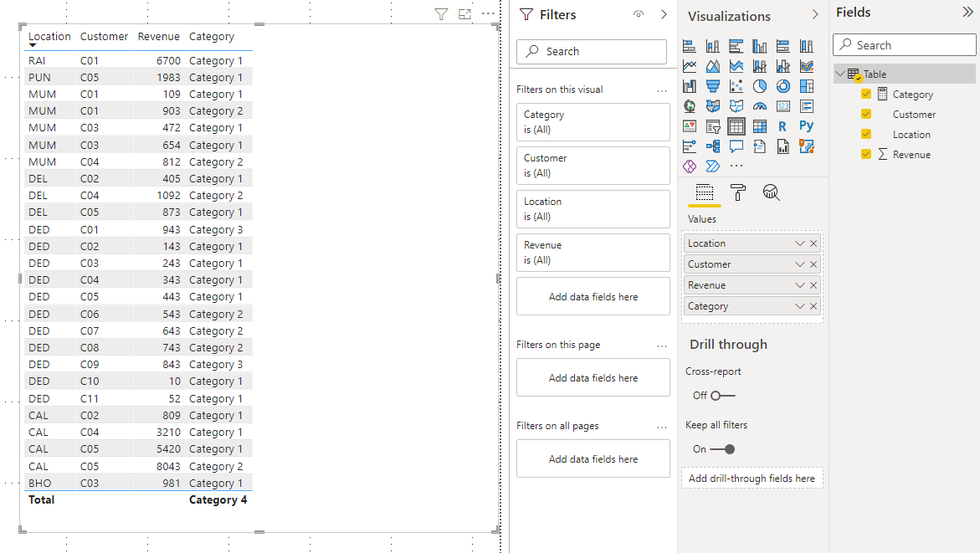980x553 pixels.
Task: Uncheck the Customer field checkbox
Action: pos(866,115)
